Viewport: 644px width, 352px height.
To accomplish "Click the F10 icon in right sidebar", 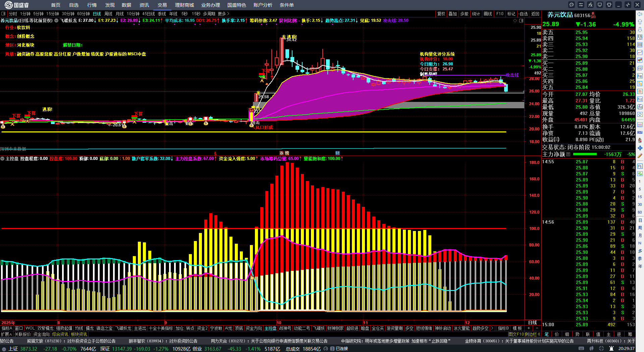I will pyautogui.click(x=640, y=76).
